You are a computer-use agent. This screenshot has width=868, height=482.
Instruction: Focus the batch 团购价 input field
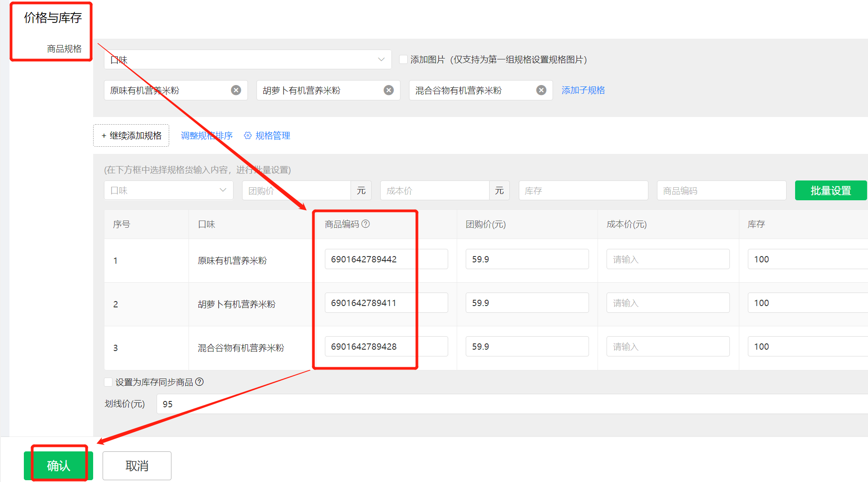click(297, 190)
